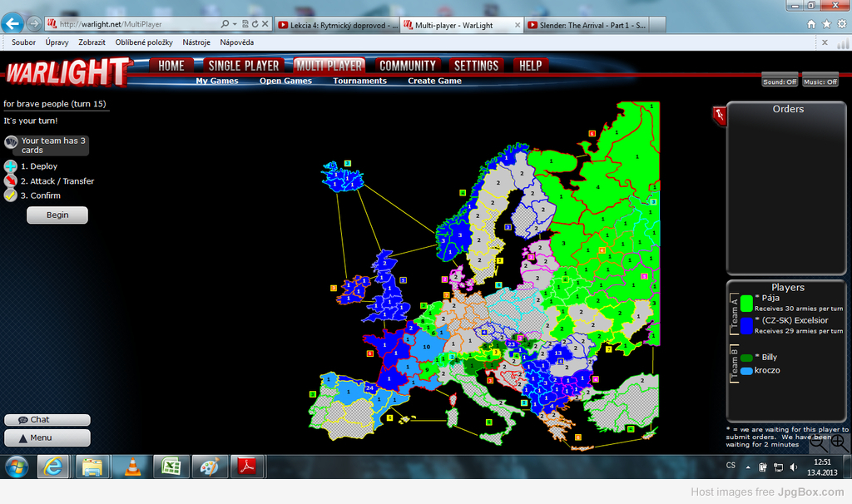Screen dimensions: 852x504
Task: Open the Create Game link
Action: click(x=434, y=82)
